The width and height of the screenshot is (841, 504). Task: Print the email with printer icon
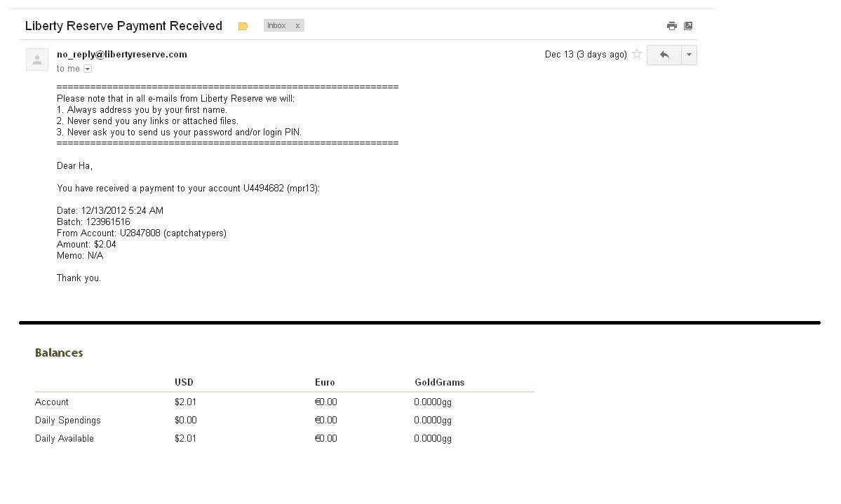pyautogui.click(x=671, y=26)
